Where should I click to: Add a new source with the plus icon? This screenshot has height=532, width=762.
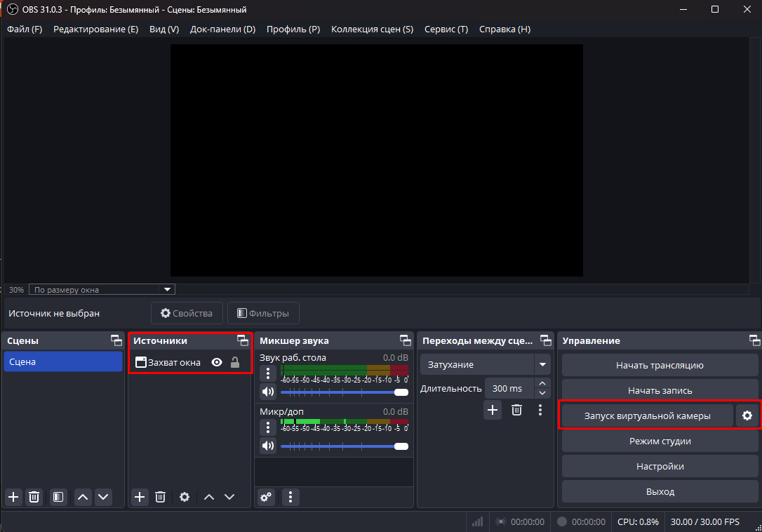pos(139,497)
